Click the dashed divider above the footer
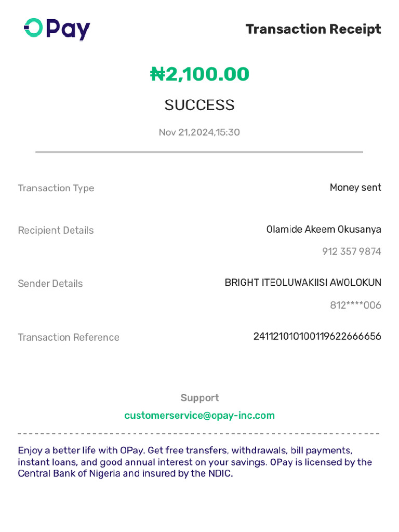 coord(199,433)
